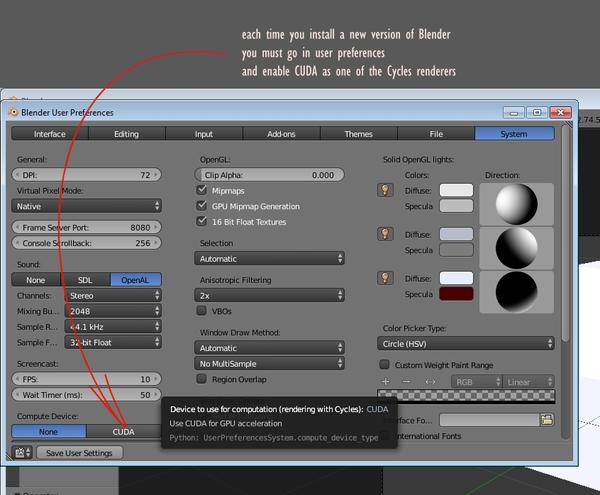Viewport: 600px width, 495px height.
Task: Click Wait Timer (ms) field
Action: 86,395
